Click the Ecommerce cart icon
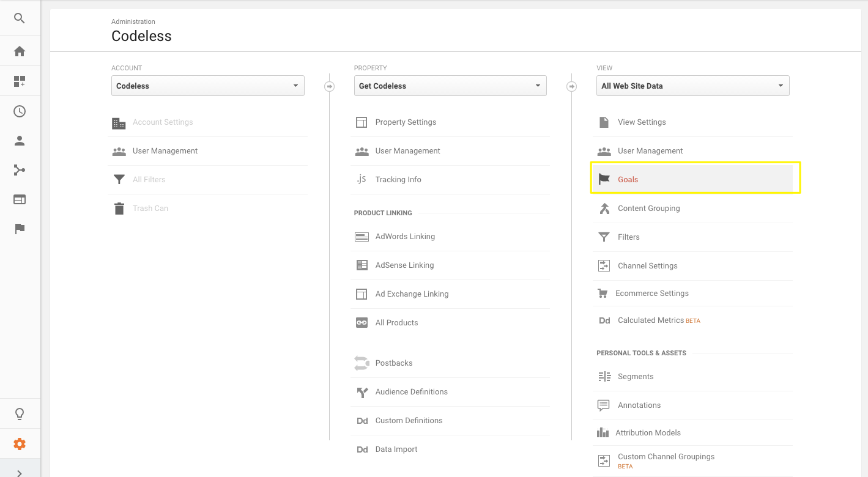868x477 pixels. (x=603, y=294)
